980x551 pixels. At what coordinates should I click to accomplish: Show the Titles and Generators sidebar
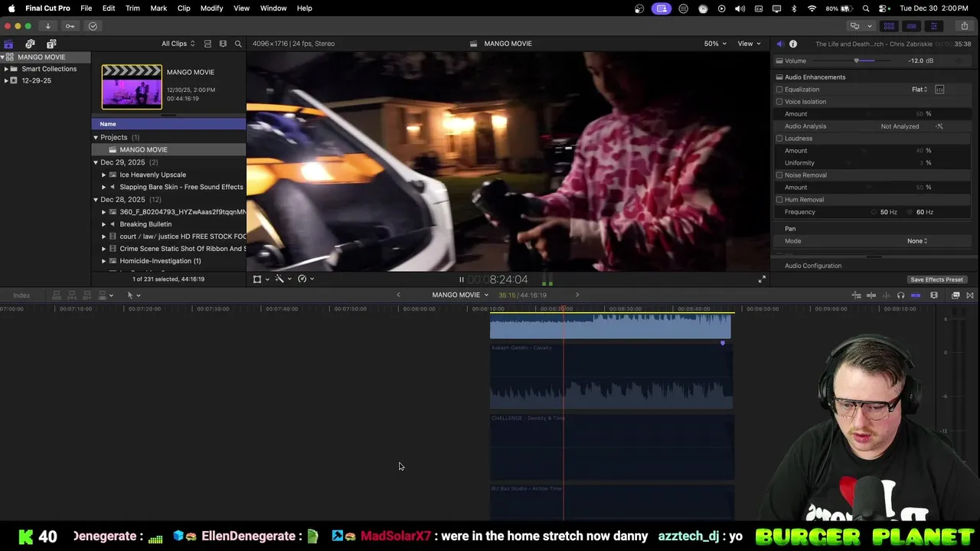51,44
